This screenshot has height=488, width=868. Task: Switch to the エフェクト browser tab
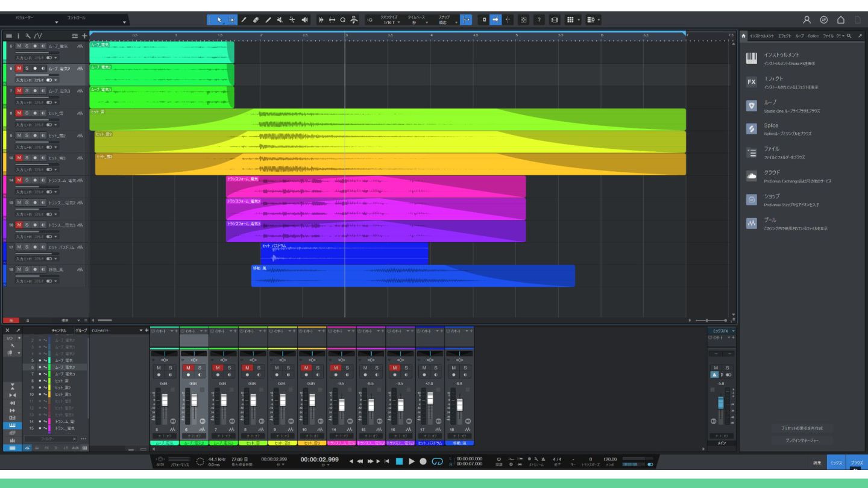[784, 36]
